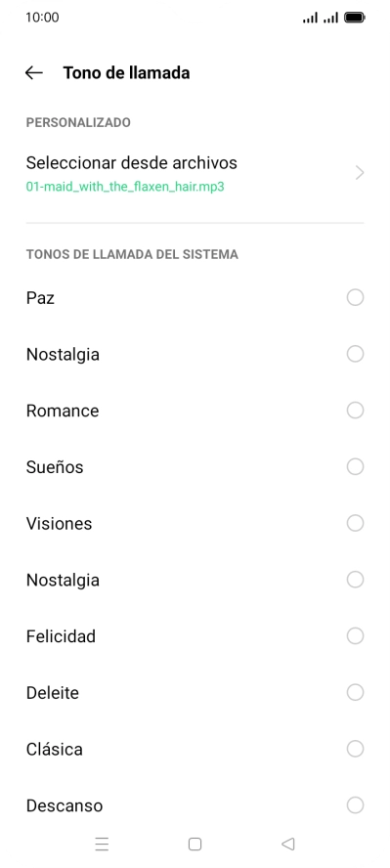The height and width of the screenshot is (868, 390).
Task: Tap the 10:00 clock in status bar
Action: point(42,18)
